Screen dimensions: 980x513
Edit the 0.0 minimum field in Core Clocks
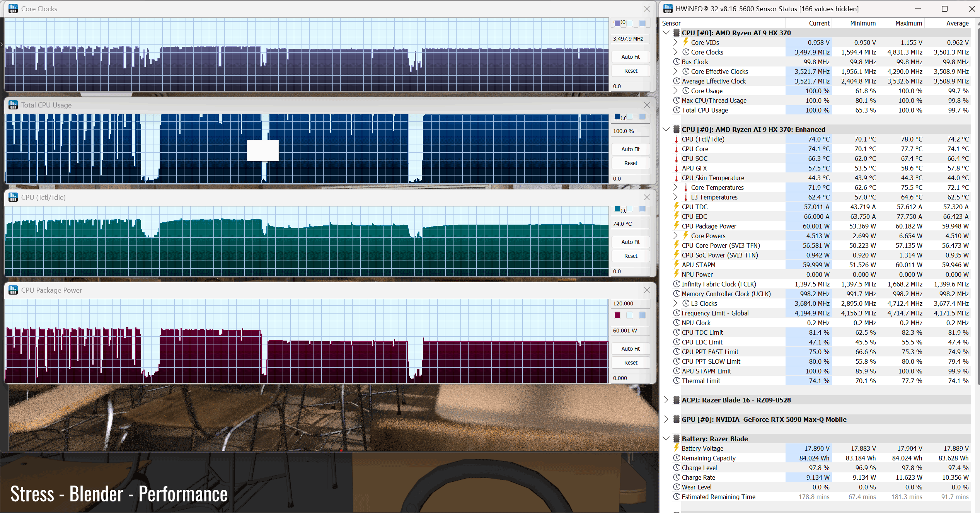[x=630, y=86]
